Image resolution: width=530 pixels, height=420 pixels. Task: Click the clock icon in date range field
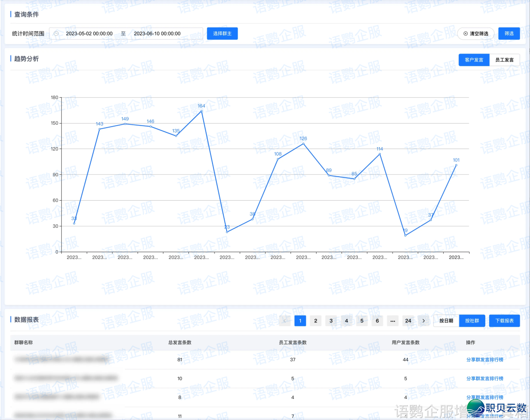56,34
